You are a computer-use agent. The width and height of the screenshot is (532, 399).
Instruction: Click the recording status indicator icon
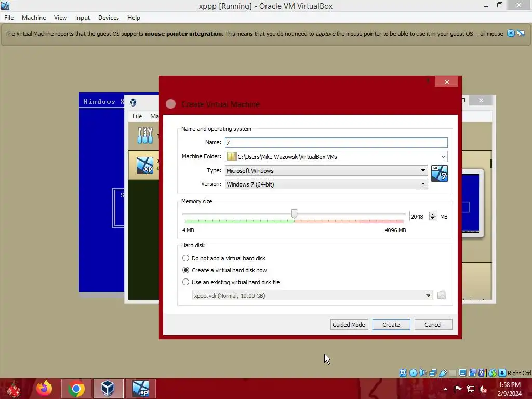coord(473,373)
